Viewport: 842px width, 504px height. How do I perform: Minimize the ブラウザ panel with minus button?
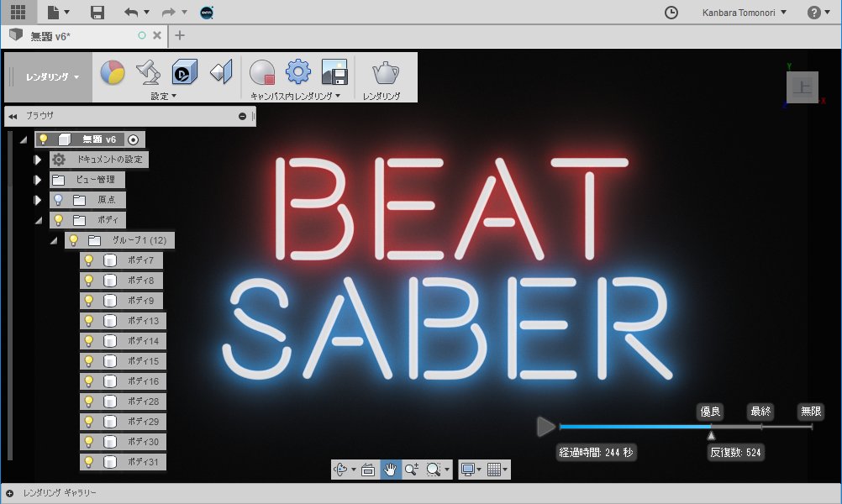click(x=242, y=116)
